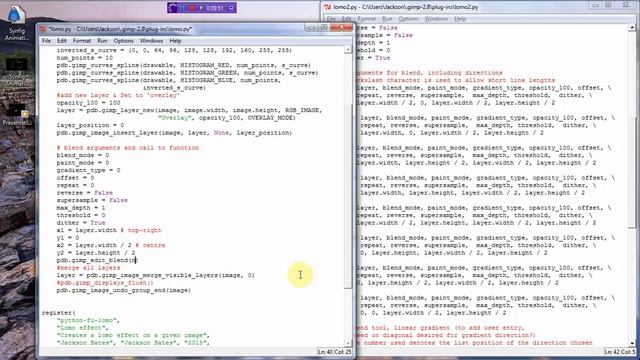This screenshot has height=360, width=640.
Task: Open the top Synfig Animation desktop shortcut
Action: point(17,22)
